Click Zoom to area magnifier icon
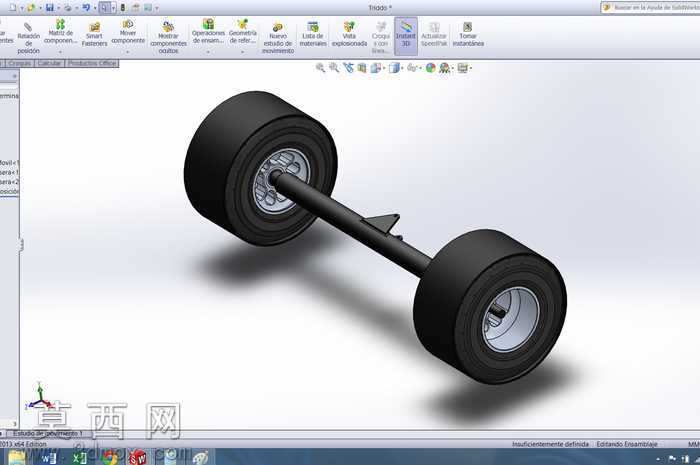The height and width of the screenshot is (465, 700). click(334, 68)
